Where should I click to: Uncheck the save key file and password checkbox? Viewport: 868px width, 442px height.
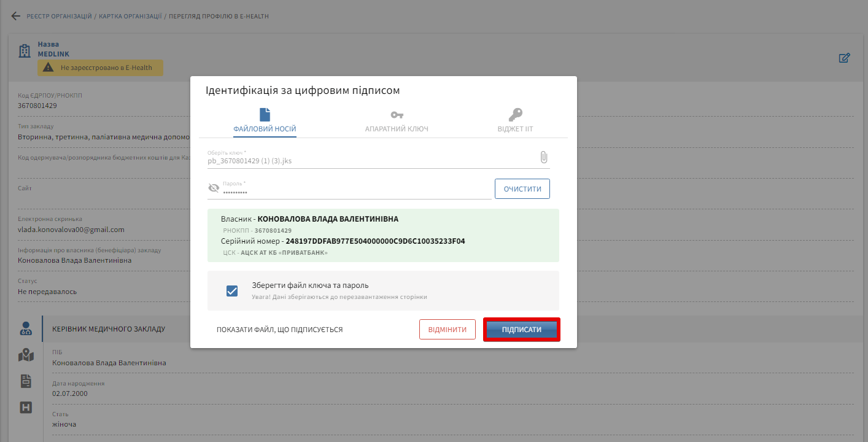point(232,291)
